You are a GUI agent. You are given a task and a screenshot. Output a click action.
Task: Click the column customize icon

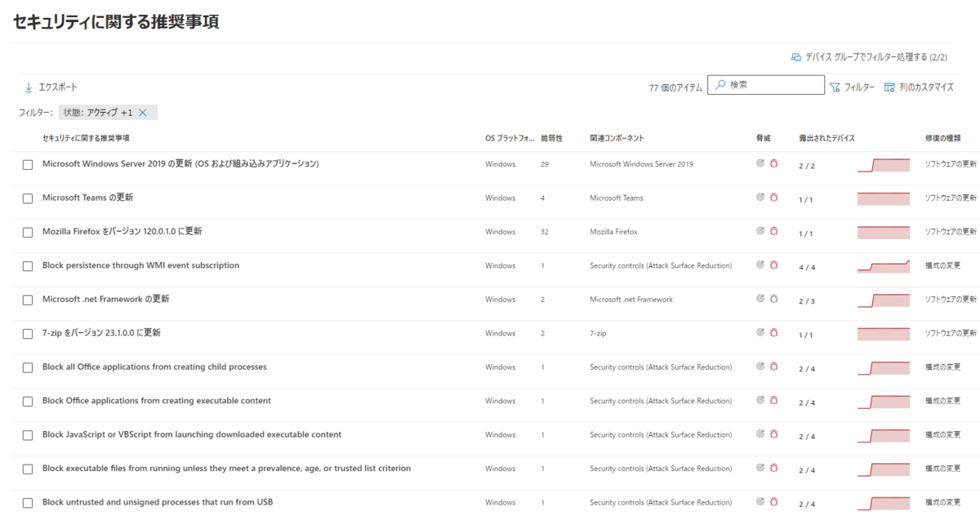coord(889,87)
